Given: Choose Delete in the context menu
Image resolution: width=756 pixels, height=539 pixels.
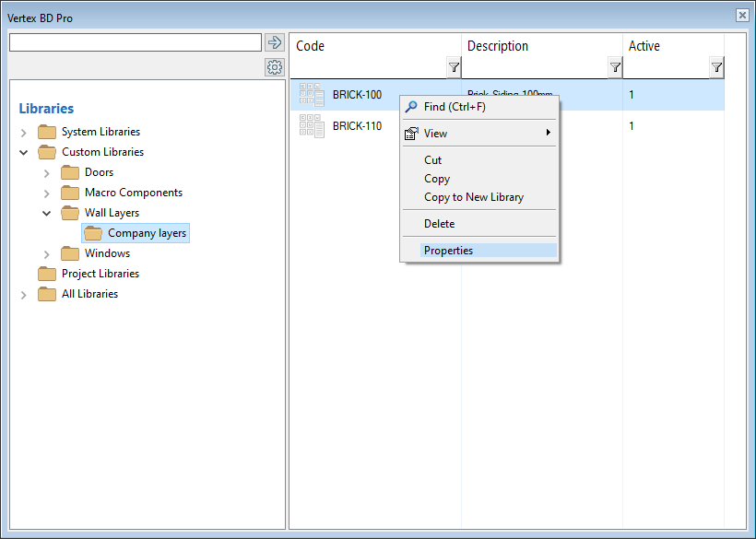Looking at the screenshot, I should (x=439, y=224).
